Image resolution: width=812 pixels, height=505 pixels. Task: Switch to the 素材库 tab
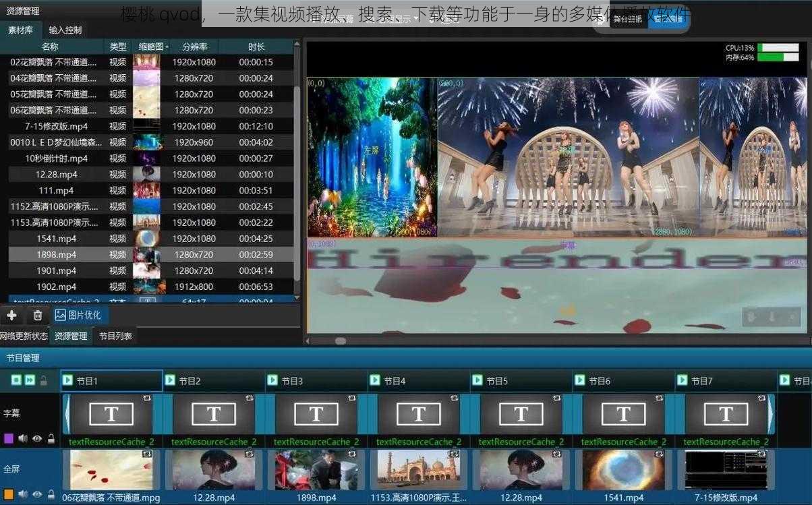20,30
